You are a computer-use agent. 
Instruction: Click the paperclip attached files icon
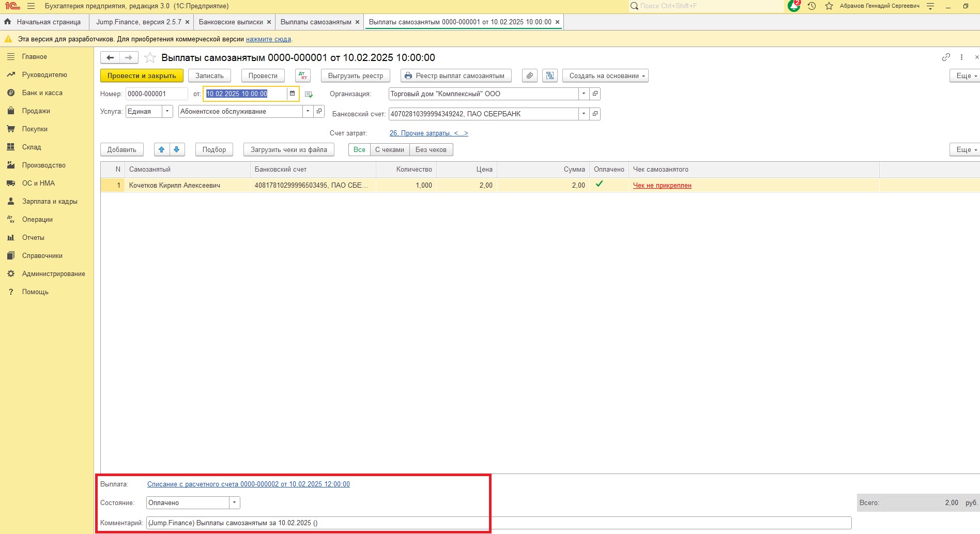pyautogui.click(x=529, y=75)
